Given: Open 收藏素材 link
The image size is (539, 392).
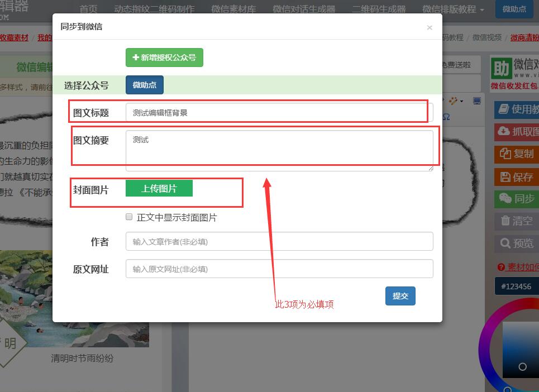Looking at the screenshot, I should click(x=14, y=37).
